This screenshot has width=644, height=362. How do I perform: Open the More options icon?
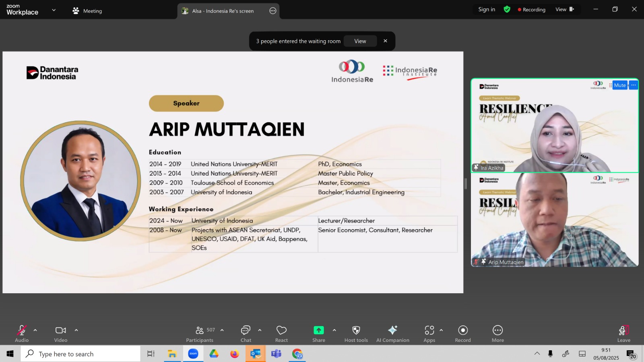point(498,330)
